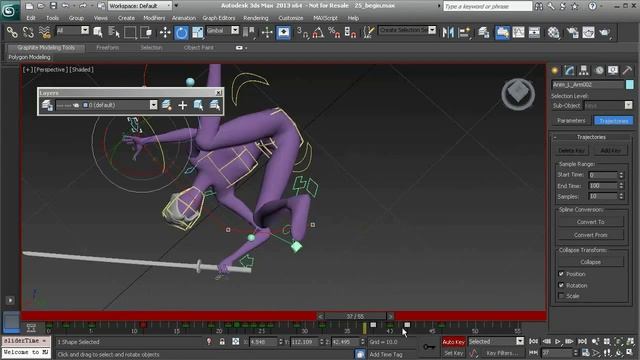Open the Curve Editor from toolbar

[518, 32]
